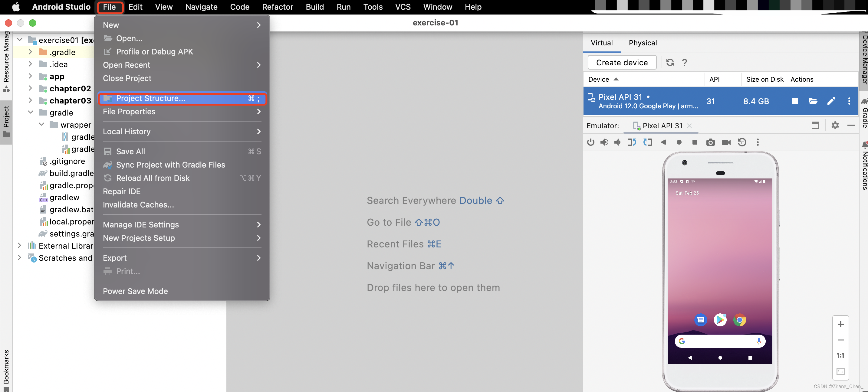
Task: Tap the emulator Back toolbar triangle
Action: coord(663,142)
